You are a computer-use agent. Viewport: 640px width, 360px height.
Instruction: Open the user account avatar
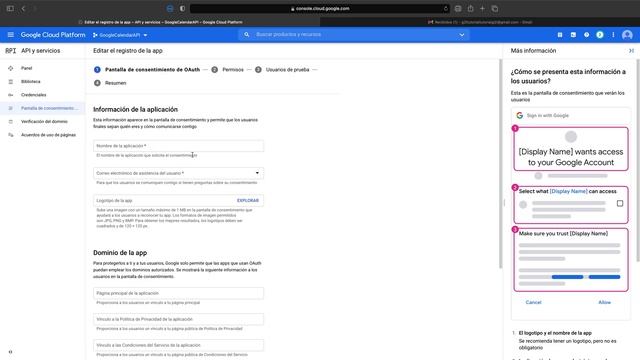tap(627, 35)
